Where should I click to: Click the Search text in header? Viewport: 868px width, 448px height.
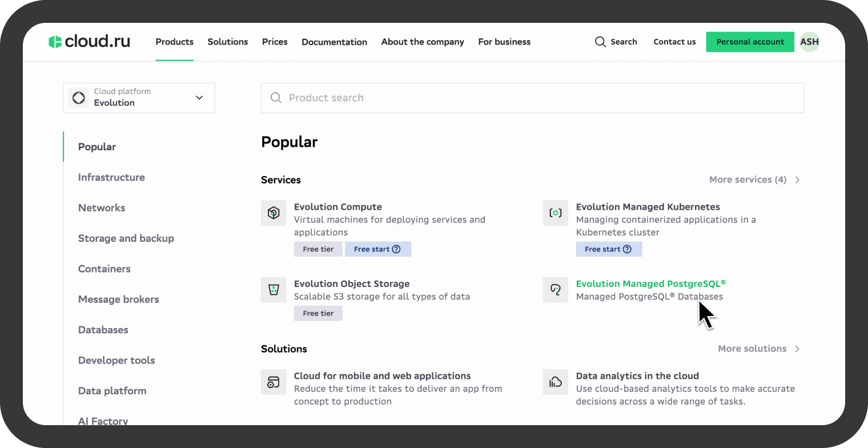pyautogui.click(x=624, y=42)
